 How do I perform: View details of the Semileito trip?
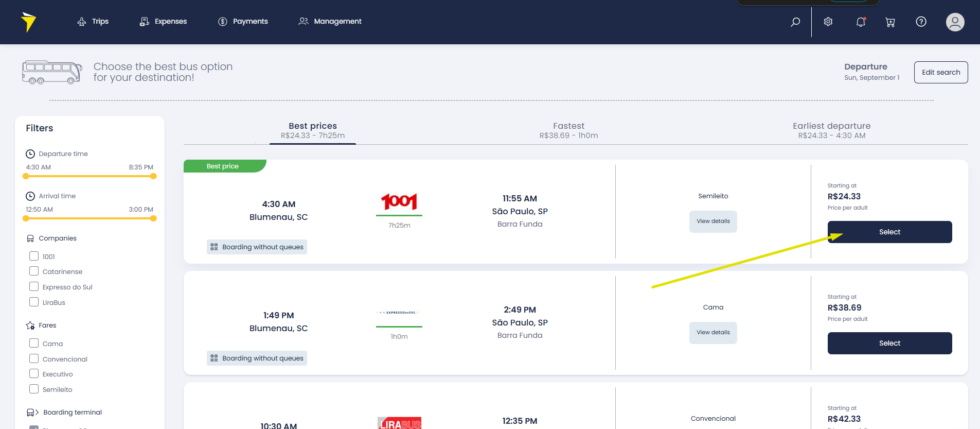[713, 221]
